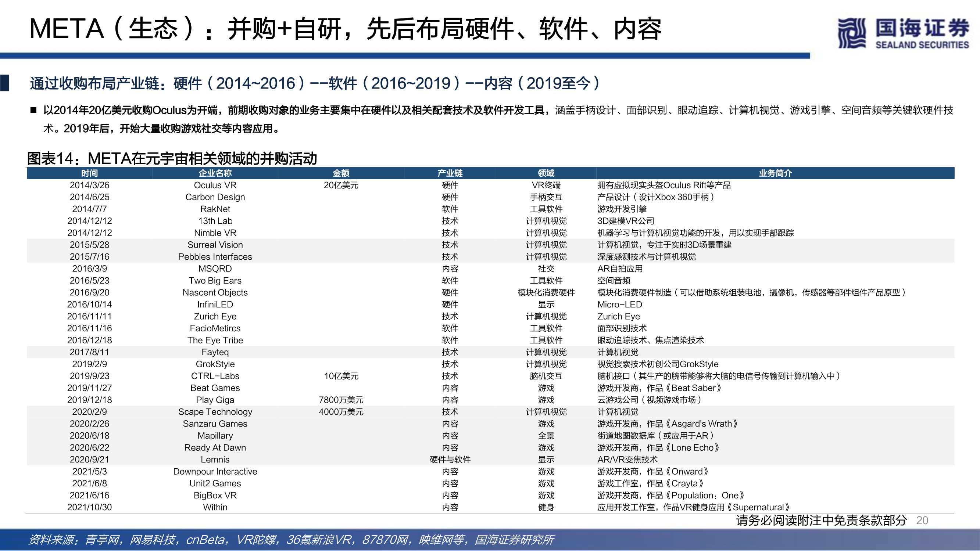This screenshot has height=551, width=980.
Task: Click the RakNet company name
Action: point(215,209)
